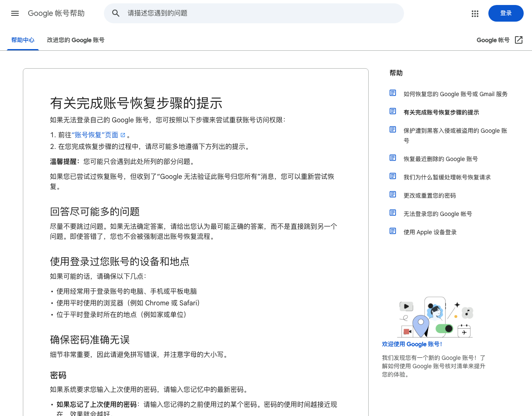The width and height of the screenshot is (532, 416).
Task: Click the 帮助 sidebar heading
Action: point(396,73)
